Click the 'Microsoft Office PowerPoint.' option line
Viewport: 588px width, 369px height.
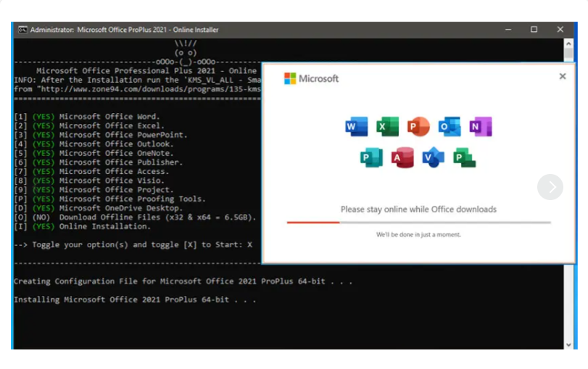101,135
